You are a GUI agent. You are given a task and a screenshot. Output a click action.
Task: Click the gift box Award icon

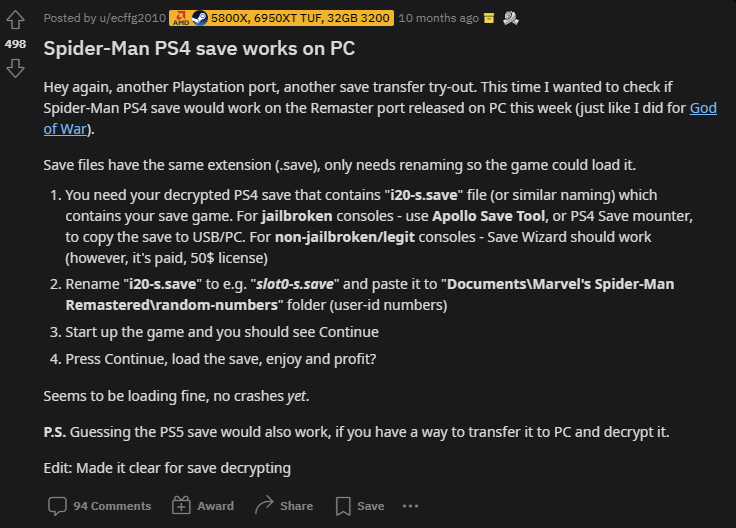click(x=181, y=506)
